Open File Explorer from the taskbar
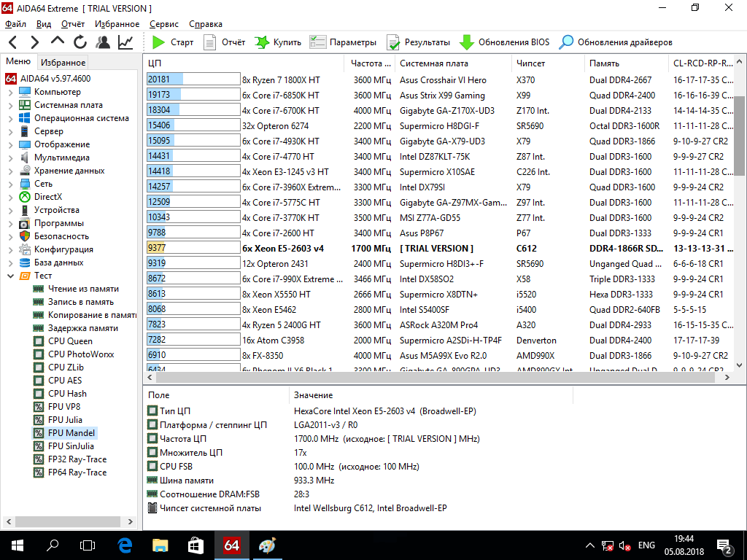Screen dimensions: 747x560 (160, 545)
